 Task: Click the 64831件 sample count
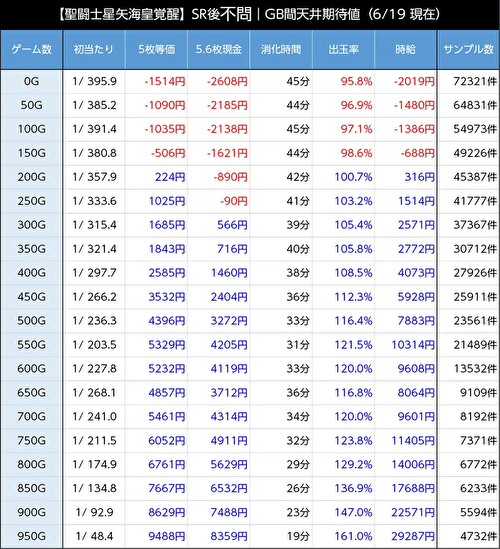pyautogui.click(x=475, y=105)
